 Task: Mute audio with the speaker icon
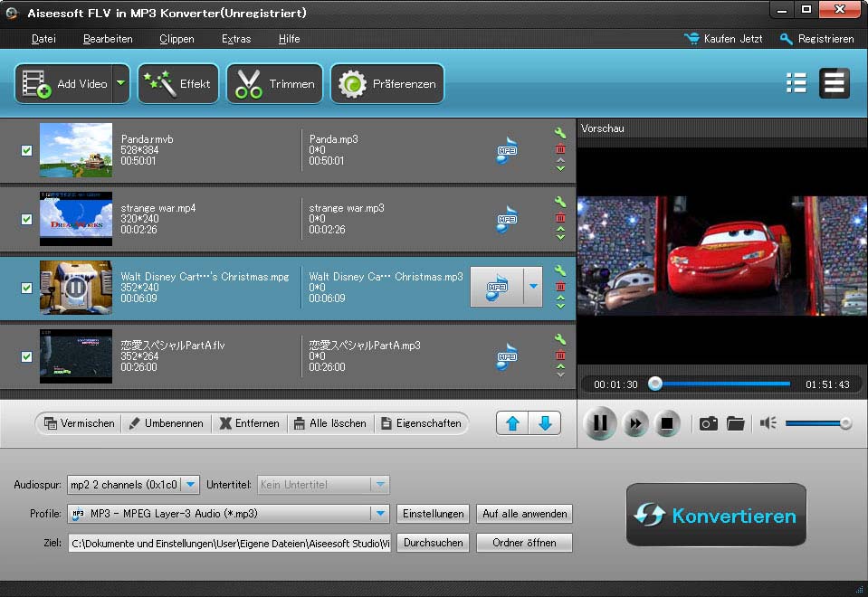768,423
